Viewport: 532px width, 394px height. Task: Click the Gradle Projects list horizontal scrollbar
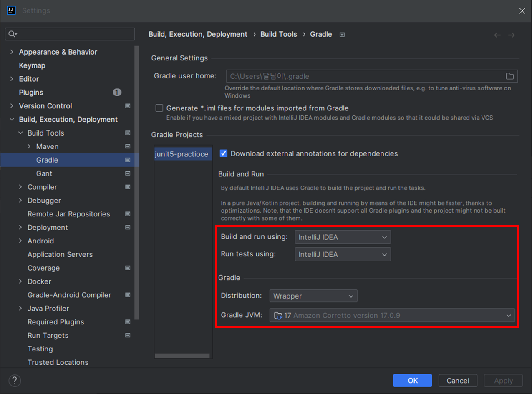[x=182, y=356]
